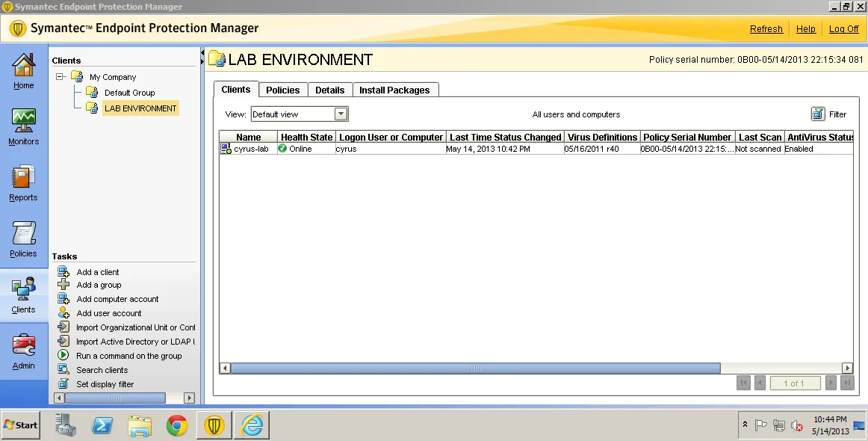The image size is (868, 441).
Task: Click the Symantec shield taskbar icon
Action: (214, 425)
